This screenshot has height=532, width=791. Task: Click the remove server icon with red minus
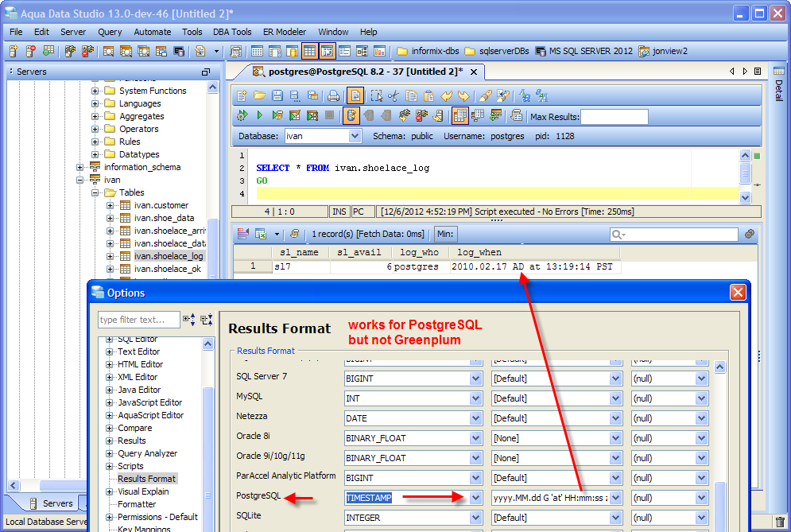coord(31,51)
